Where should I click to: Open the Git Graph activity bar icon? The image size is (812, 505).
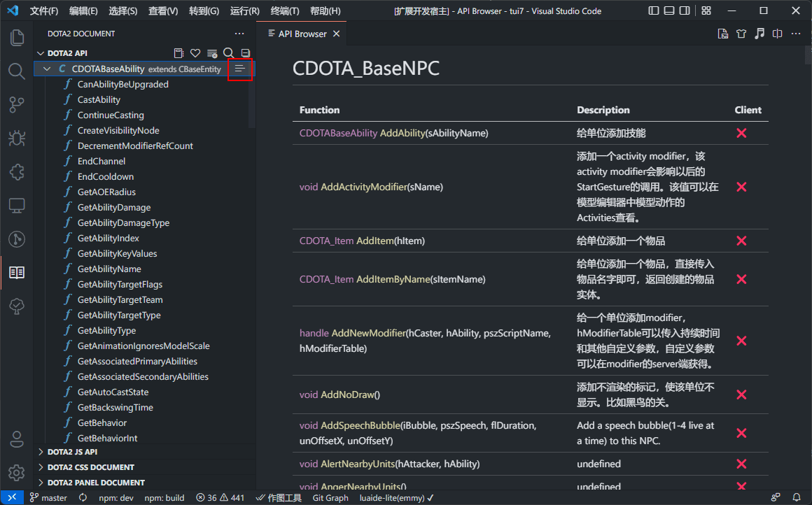coord(17,239)
